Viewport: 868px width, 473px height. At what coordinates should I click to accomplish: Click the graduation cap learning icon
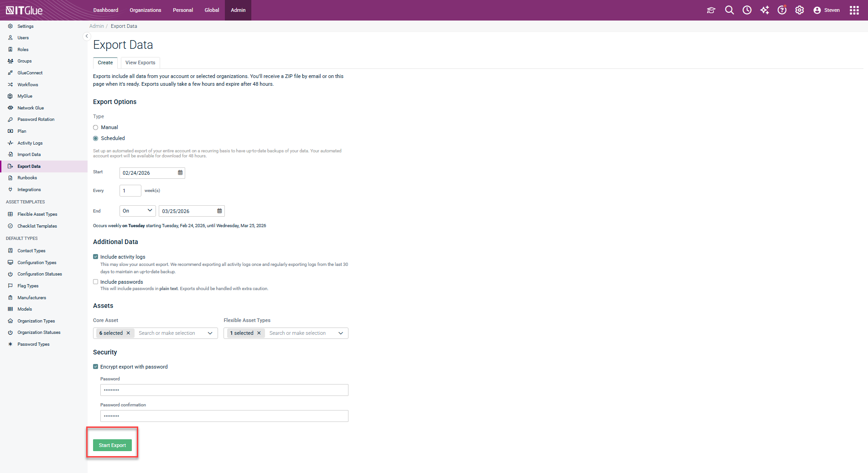click(711, 10)
